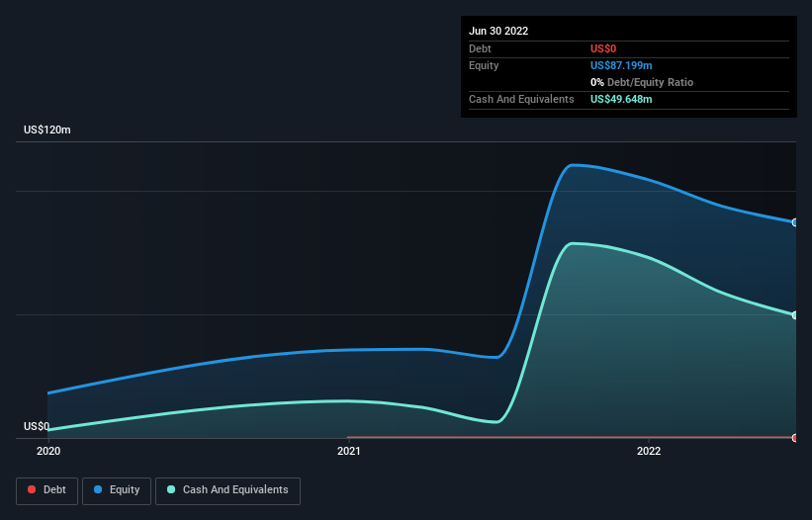Toggle the Debt legend button
The width and height of the screenshot is (812, 520).
coord(47,491)
